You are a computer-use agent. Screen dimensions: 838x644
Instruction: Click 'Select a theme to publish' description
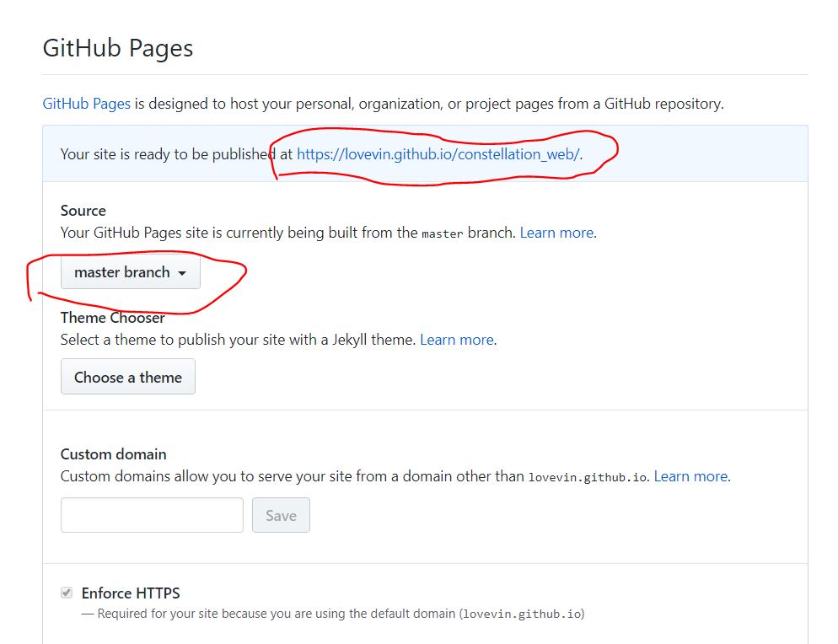click(238, 340)
